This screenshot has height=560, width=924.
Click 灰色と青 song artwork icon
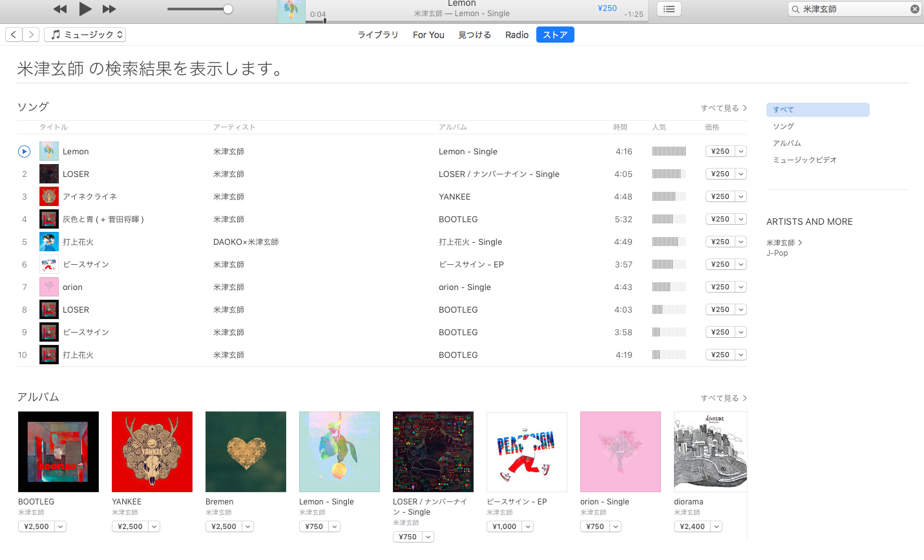(x=49, y=219)
